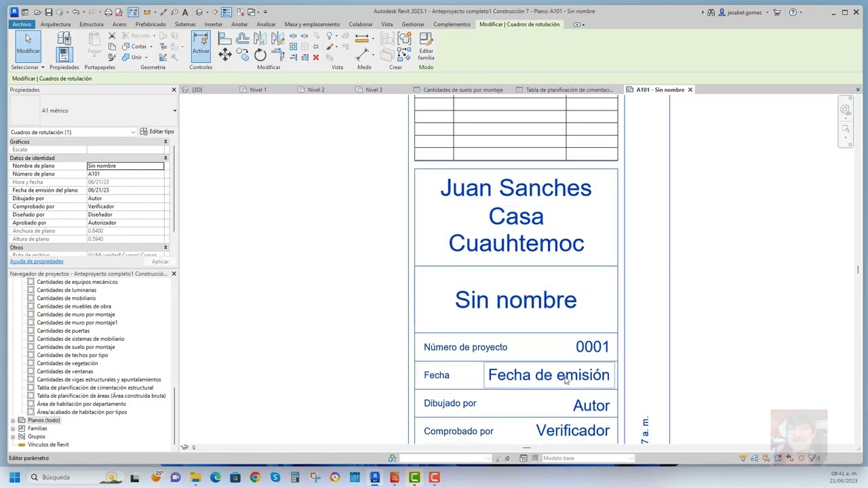Click the Open folder icon in quick access toolbar
This screenshot has height=488, width=868.
point(39,12)
